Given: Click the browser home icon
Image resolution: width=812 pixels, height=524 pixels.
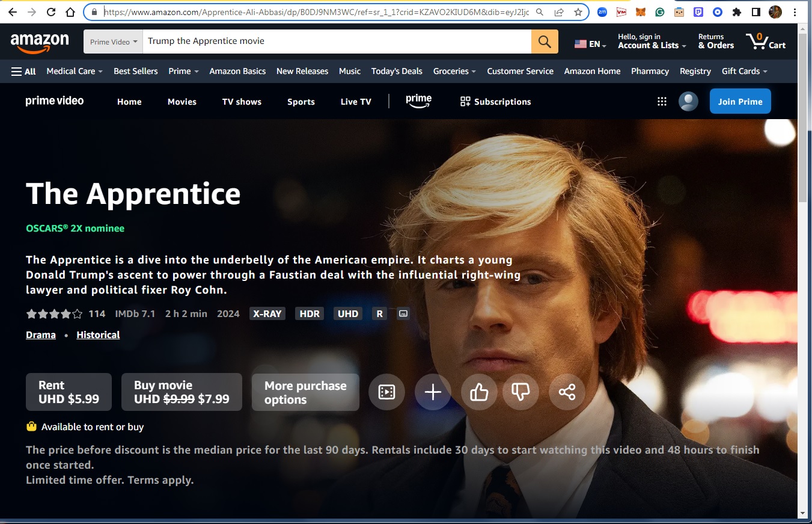Looking at the screenshot, I should coord(70,12).
